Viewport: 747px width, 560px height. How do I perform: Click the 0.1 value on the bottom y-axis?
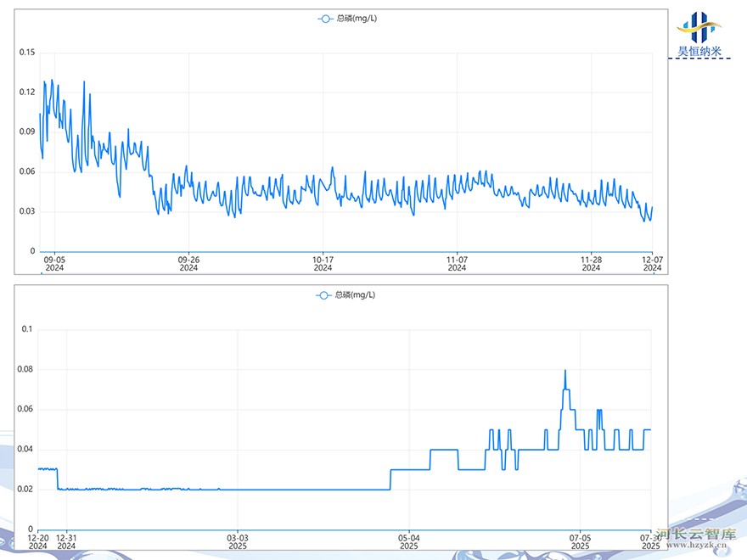tap(26, 329)
